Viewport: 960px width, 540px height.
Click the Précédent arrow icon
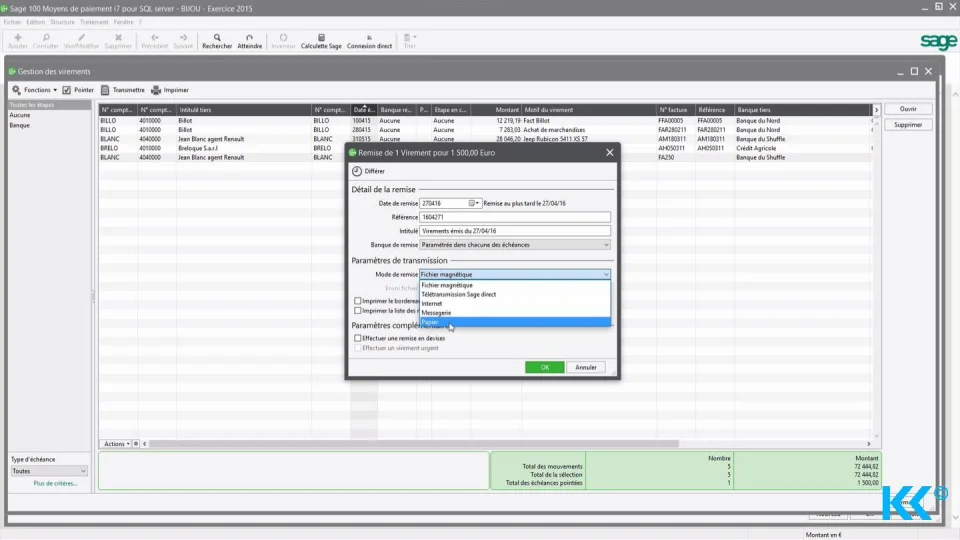[154, 41]
